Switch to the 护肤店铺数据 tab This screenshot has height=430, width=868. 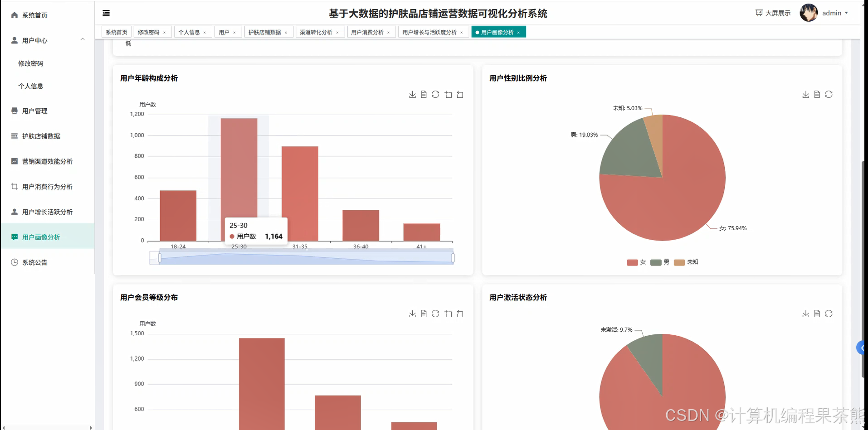coord(265,32)
